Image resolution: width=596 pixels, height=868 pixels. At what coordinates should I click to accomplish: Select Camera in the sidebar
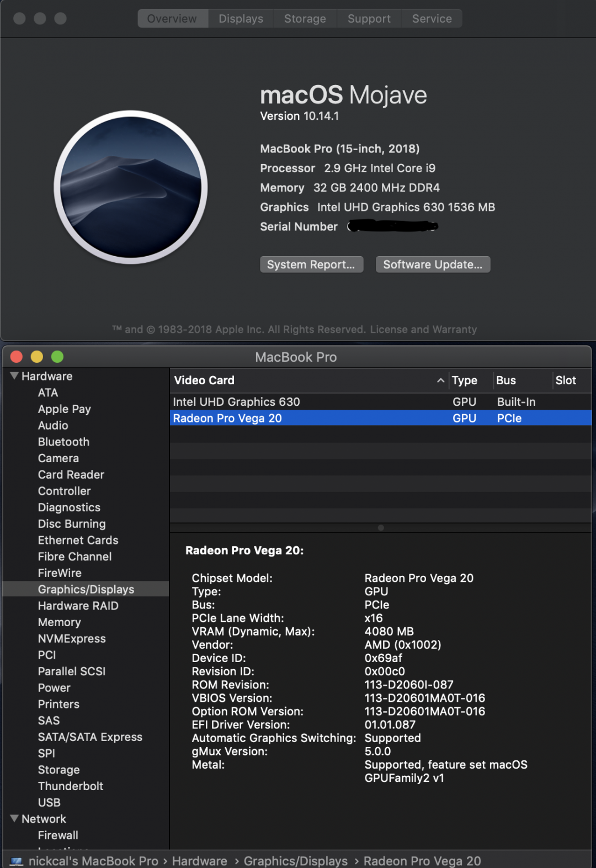58,458
